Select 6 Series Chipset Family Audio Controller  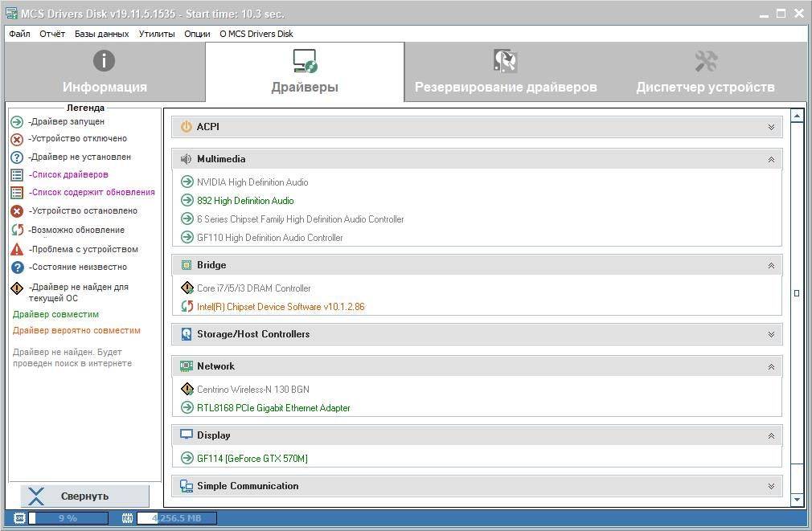301,219
